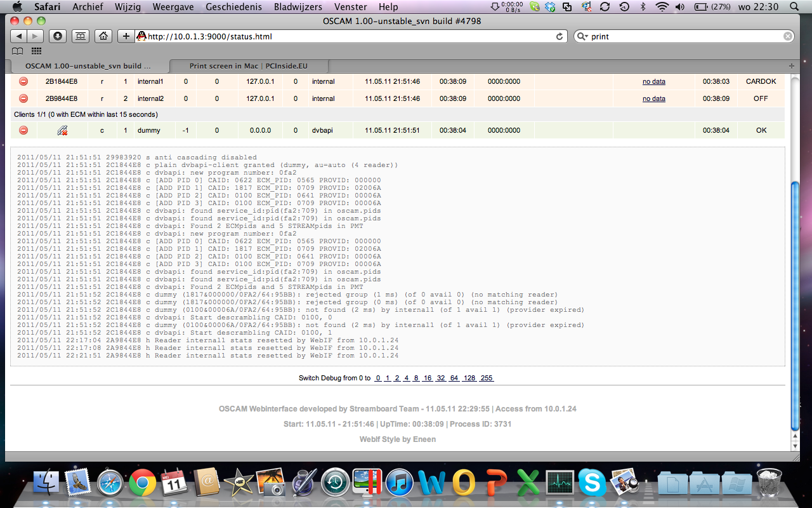Open Address Book from the Dock
This screenshot has width=812, height=508.
[207, 483]
